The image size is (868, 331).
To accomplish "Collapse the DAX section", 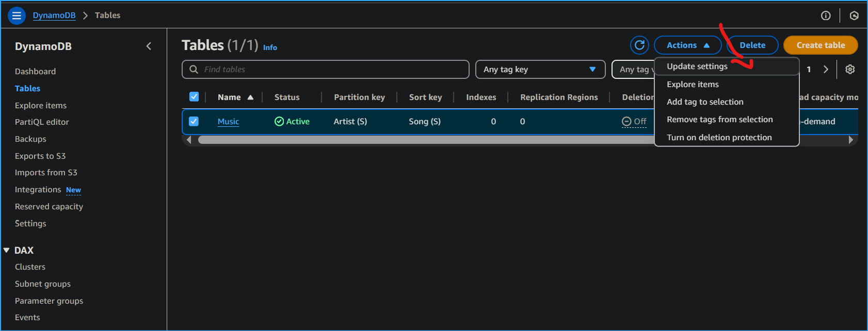I will point(6,250).
